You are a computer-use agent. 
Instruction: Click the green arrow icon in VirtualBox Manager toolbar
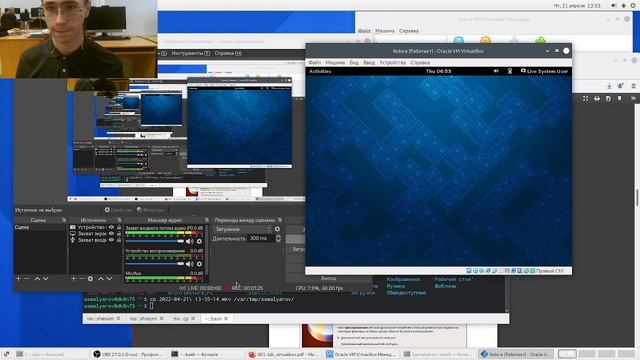click(540, 40)
